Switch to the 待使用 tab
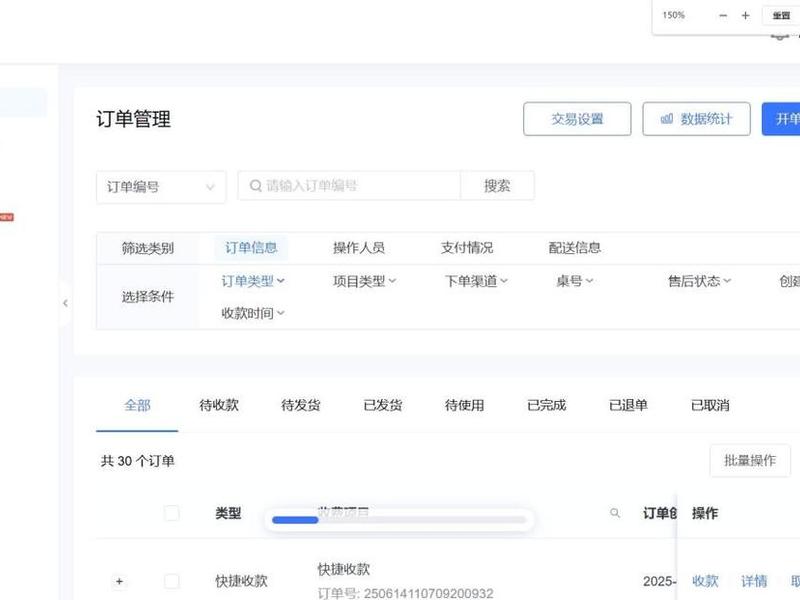 click(x=464, y=406)
